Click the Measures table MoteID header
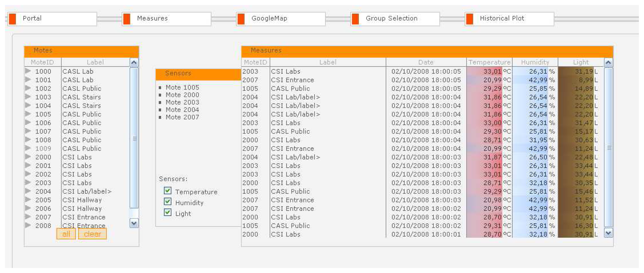 [x=256, y=62]
